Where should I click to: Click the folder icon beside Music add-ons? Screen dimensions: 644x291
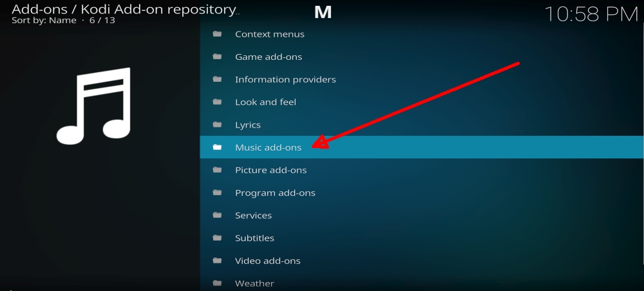click(x=217, y=147)
